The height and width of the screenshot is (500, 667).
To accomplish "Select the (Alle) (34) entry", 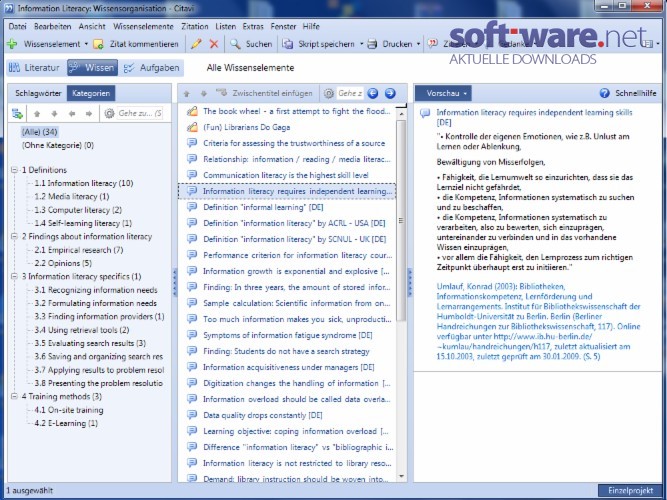I will (x=40, y=132).
